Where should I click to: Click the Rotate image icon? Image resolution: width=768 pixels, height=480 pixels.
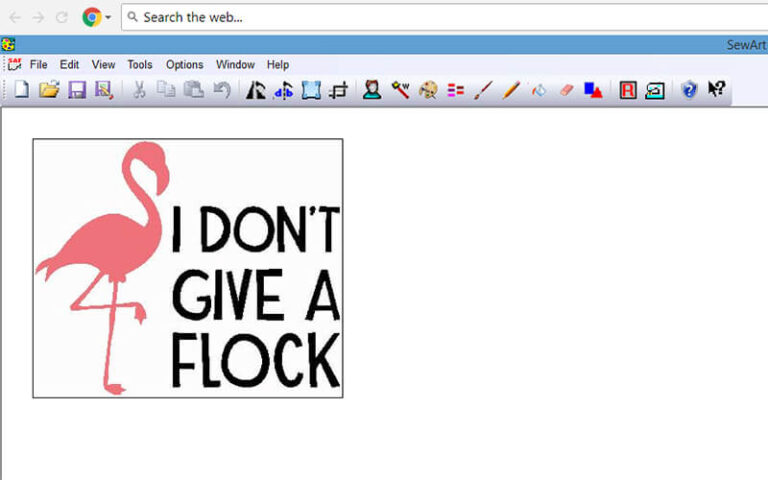256,90
